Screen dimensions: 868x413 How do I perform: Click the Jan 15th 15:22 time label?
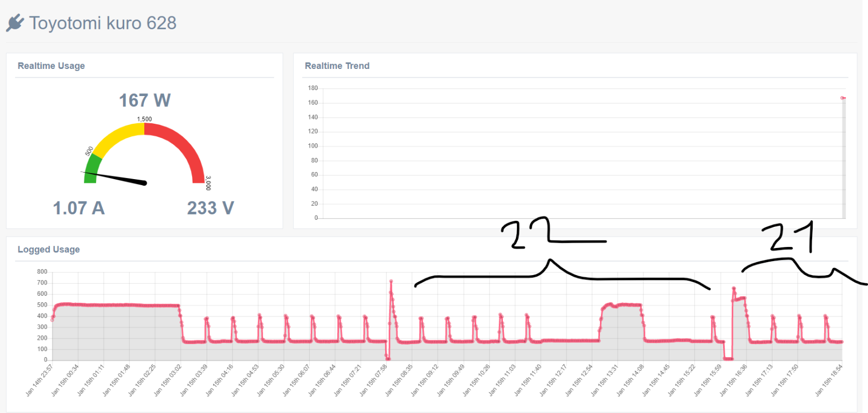point(682,380)
